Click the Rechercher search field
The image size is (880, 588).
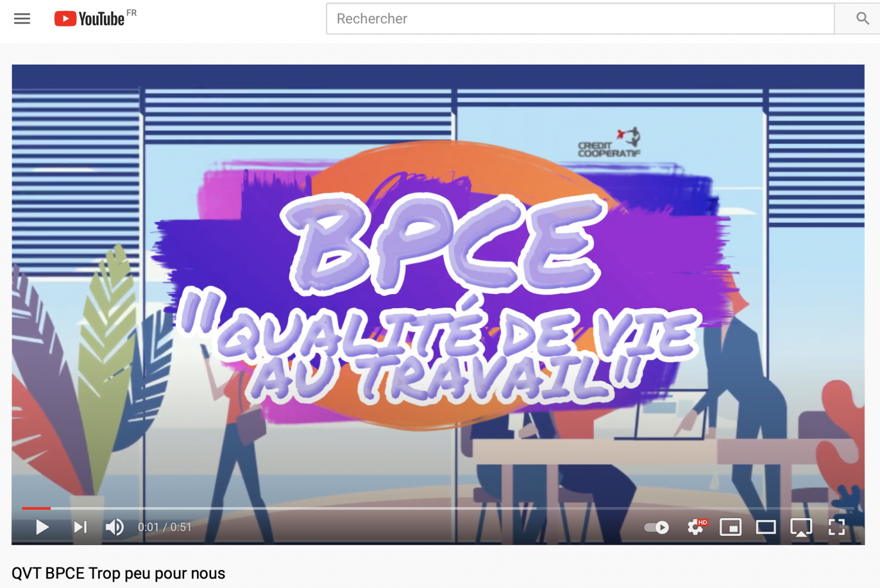(x=580, y=19)
